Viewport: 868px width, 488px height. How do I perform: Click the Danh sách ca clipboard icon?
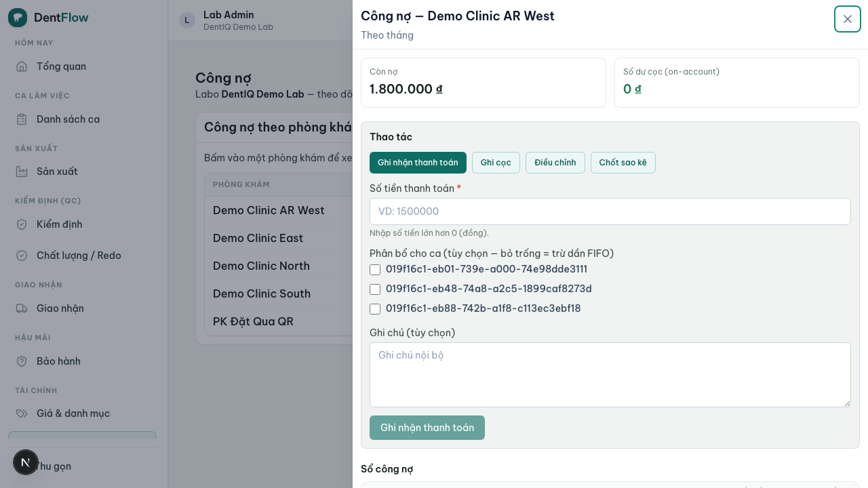pos(22,119)
